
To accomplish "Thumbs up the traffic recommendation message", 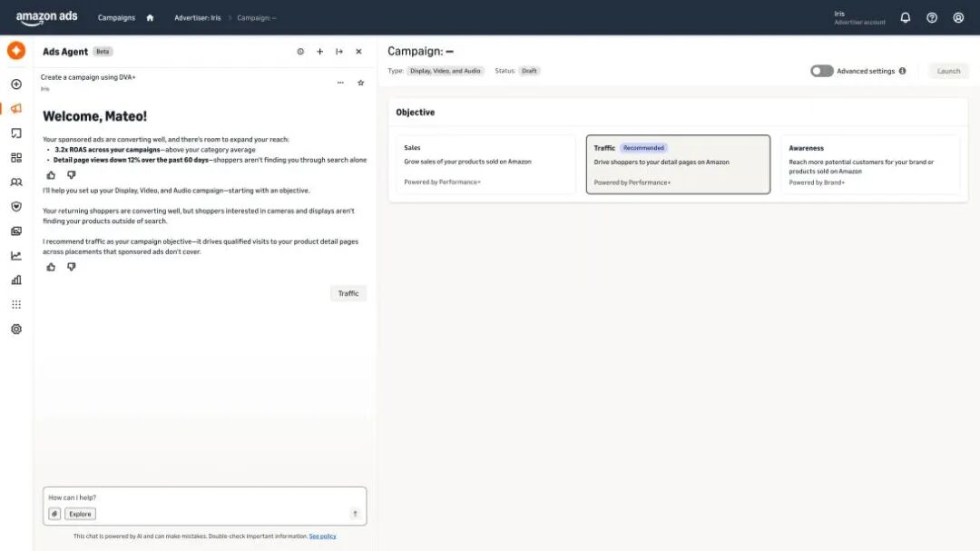I will [51, 267].
